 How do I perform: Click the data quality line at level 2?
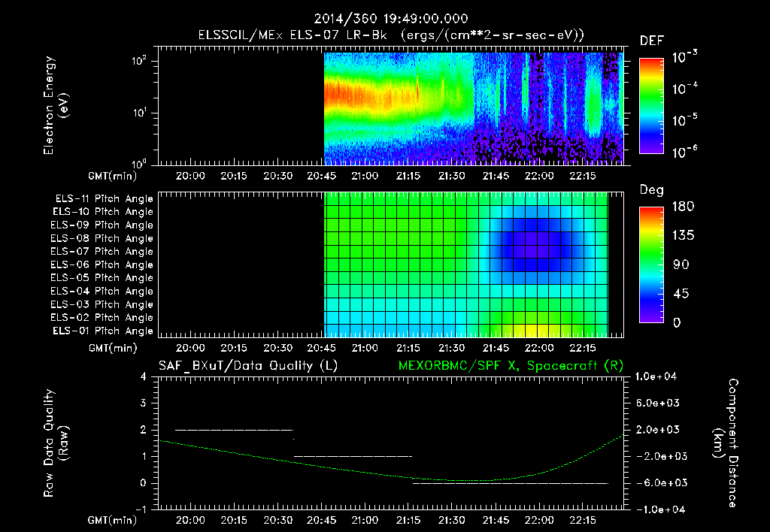pyautogui.click(x=235, y=430)
